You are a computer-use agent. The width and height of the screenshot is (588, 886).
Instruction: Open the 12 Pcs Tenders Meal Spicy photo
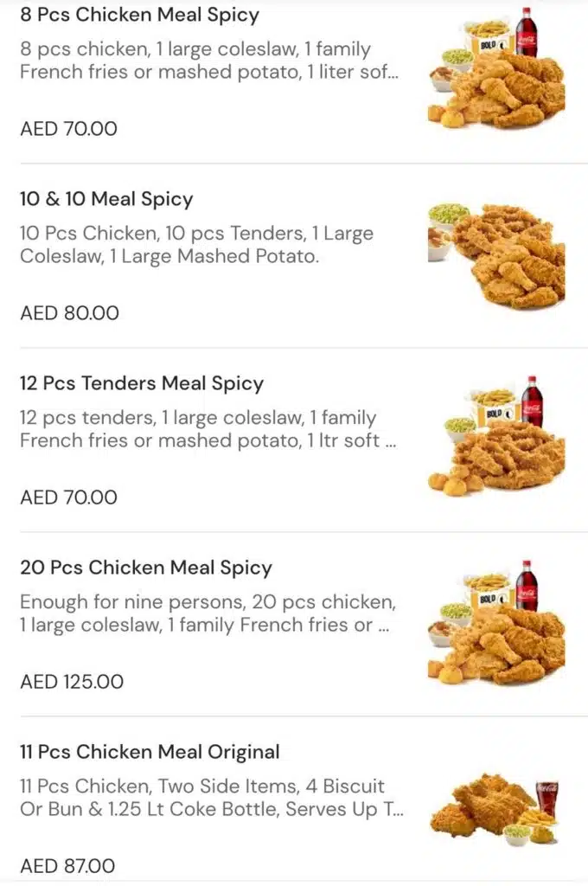[496, 436]
